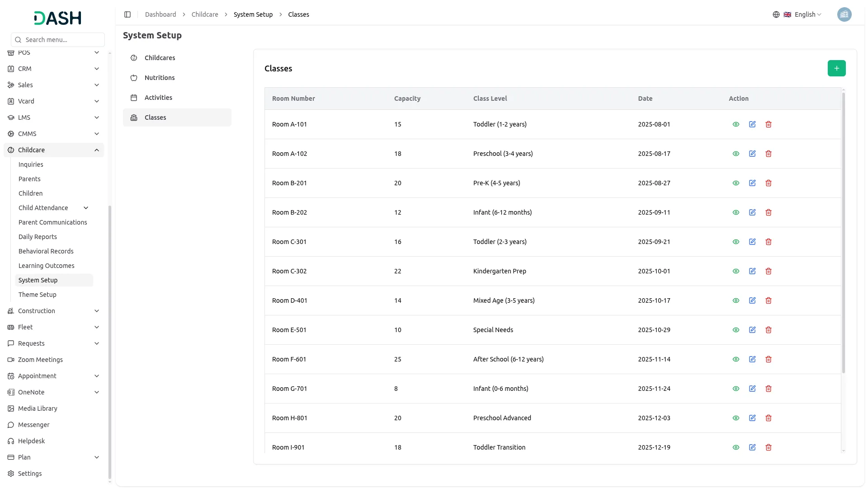
Task: Expand Child Attendance submenu
Action: point(53,208)
